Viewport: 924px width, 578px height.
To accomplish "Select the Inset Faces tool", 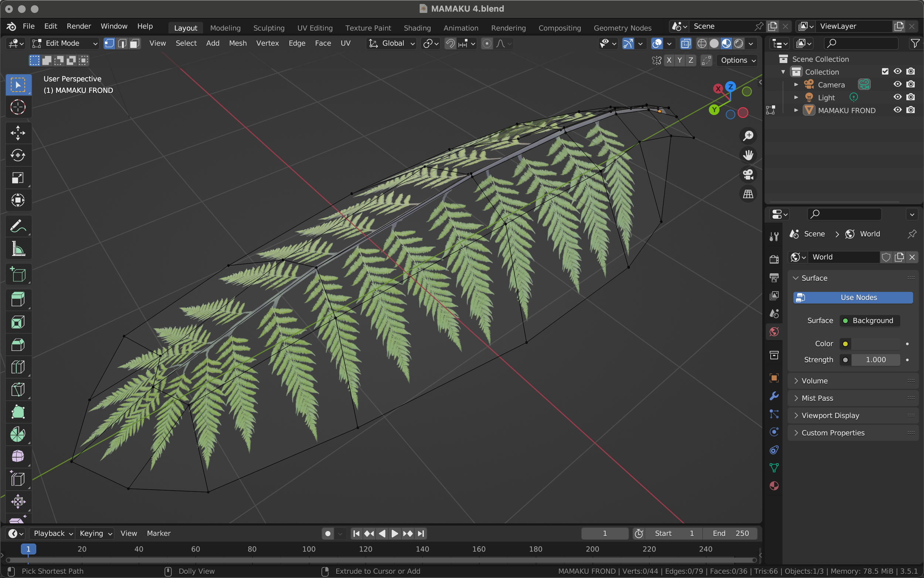I will click(x=18, y=322).
